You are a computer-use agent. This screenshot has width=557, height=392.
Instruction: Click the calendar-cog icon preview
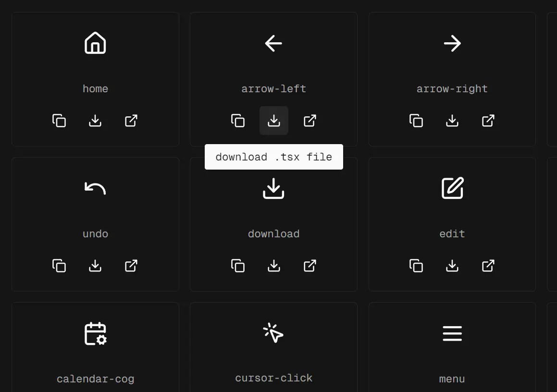95,333
